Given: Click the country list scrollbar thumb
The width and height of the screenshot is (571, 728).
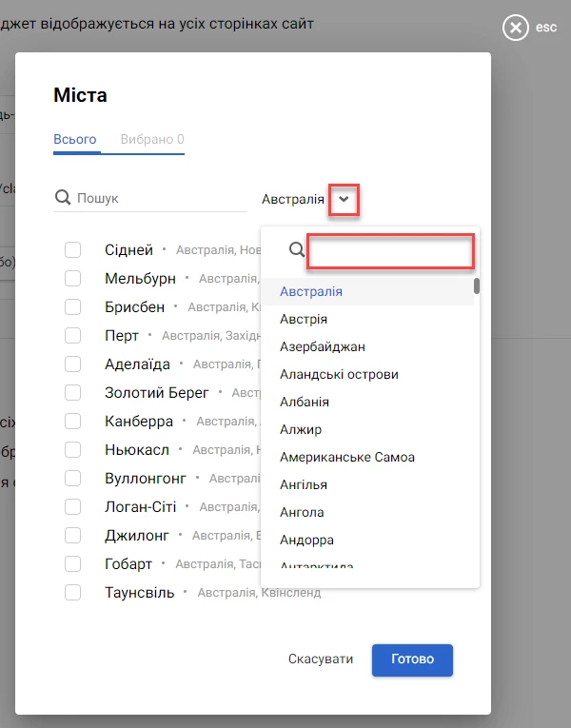Looking at the screenshot, I should 477,286.
